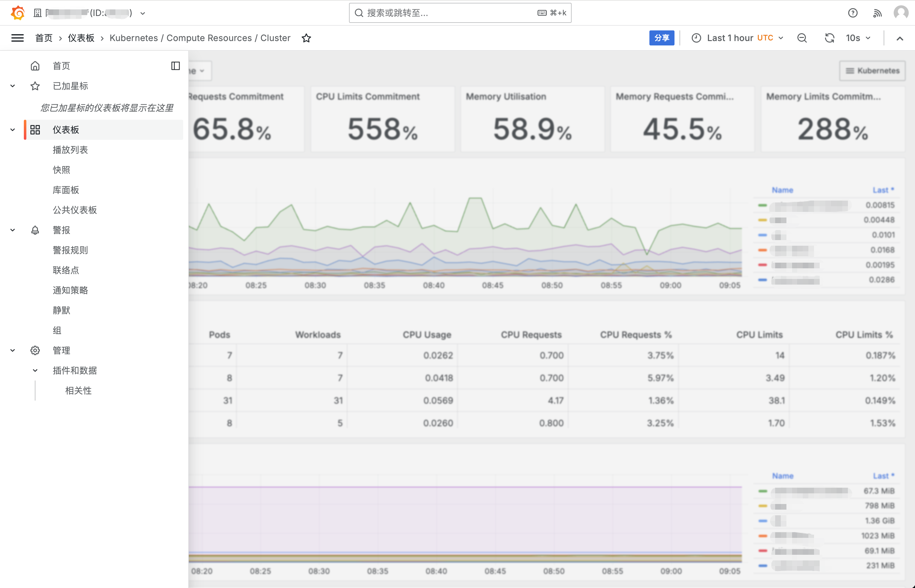Focus the 搜索或跳转至 search field
Viewport: 915px width, 588px height.
click(451, 13)
